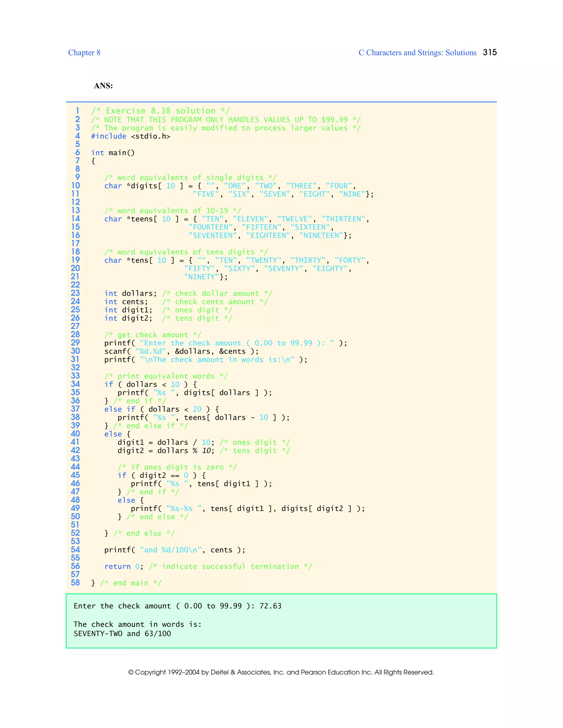
Task: Click 'C Characters and Strings: Solutions' header
Action: coord(417,53)
